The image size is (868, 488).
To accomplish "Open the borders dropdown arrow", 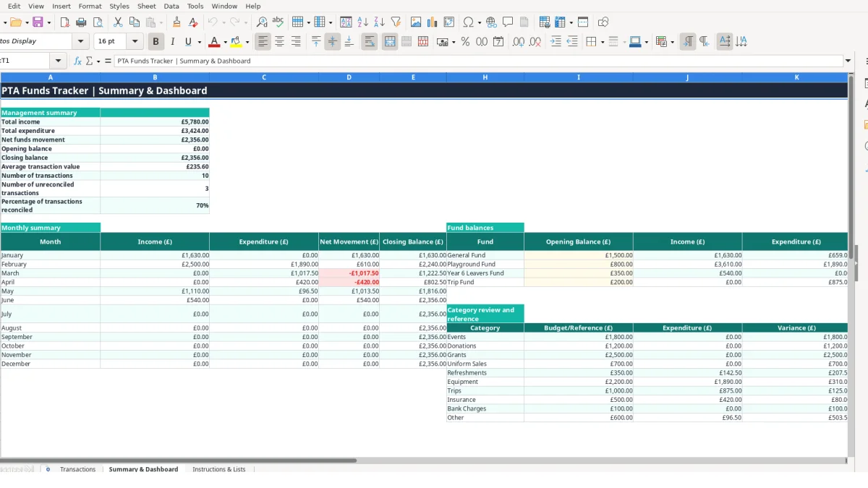I will [x=603, y=42].
